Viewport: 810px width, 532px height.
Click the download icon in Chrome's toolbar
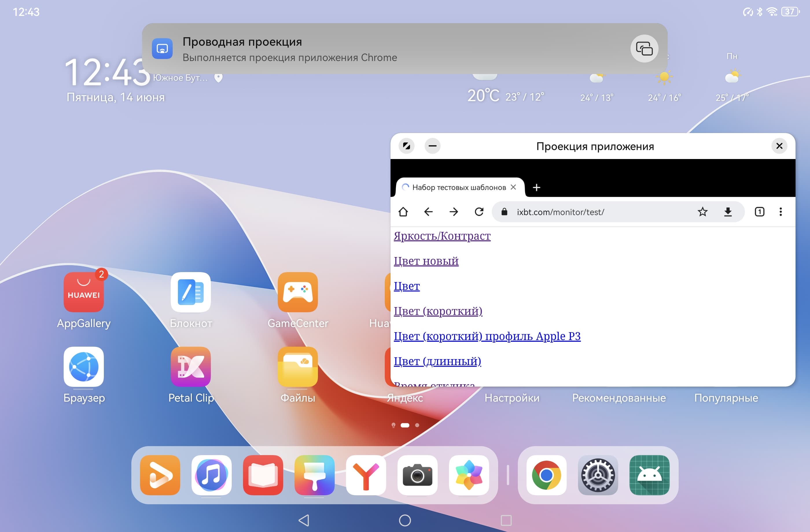728,212
